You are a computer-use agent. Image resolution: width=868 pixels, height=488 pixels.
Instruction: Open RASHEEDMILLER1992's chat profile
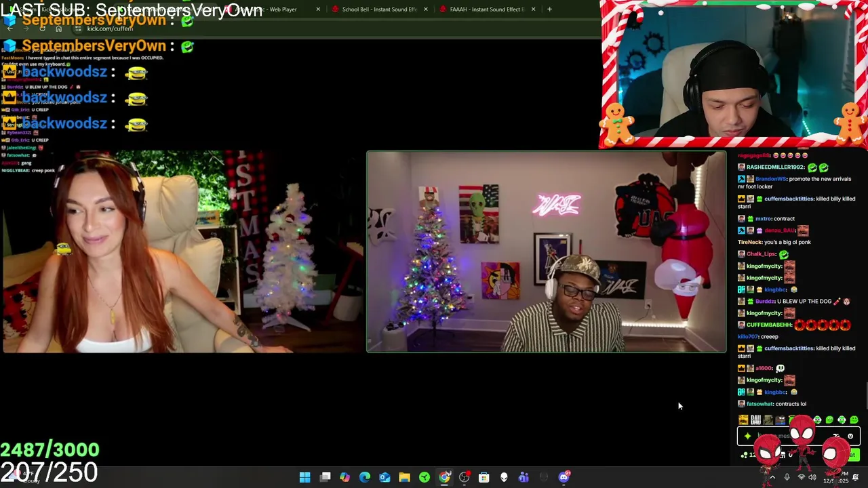click(x=775, y=167)
